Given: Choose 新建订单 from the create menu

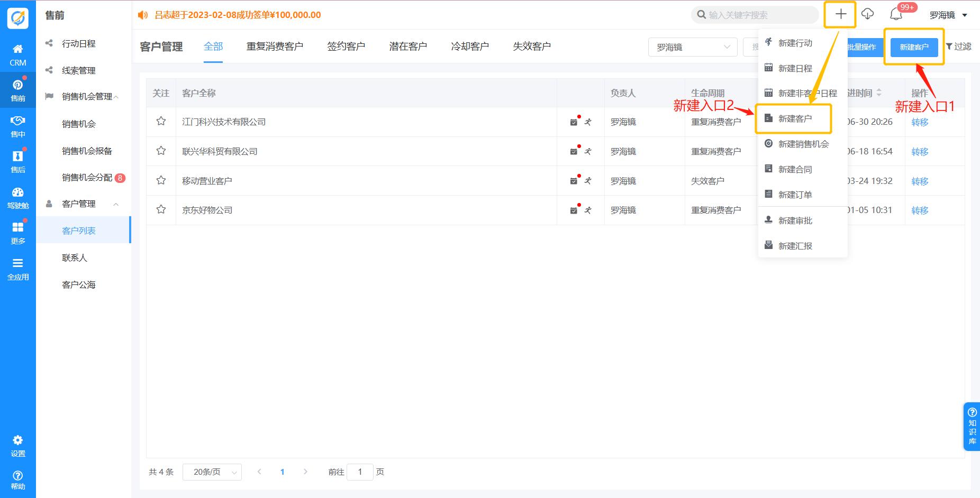Looking at the screenshot, I should click(803, 195).
